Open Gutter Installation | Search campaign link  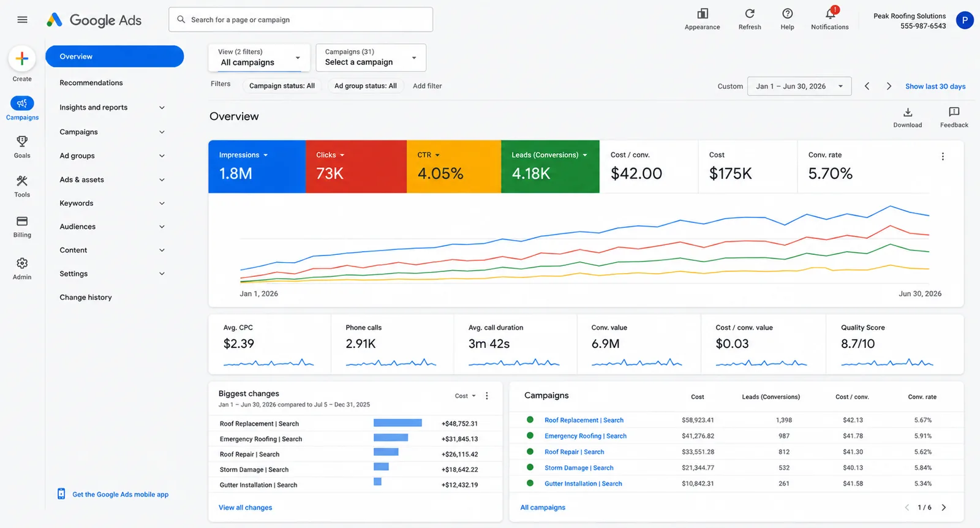[x=583, y=484]
